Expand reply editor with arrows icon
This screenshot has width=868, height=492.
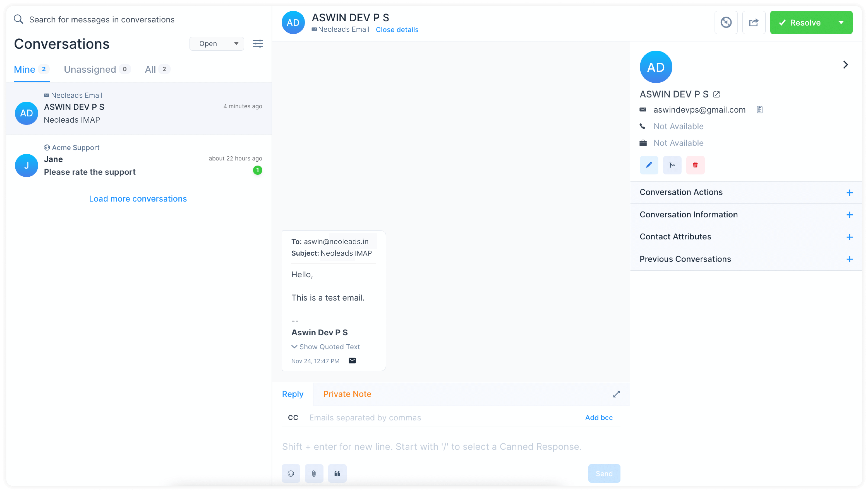tap(616, 394)
